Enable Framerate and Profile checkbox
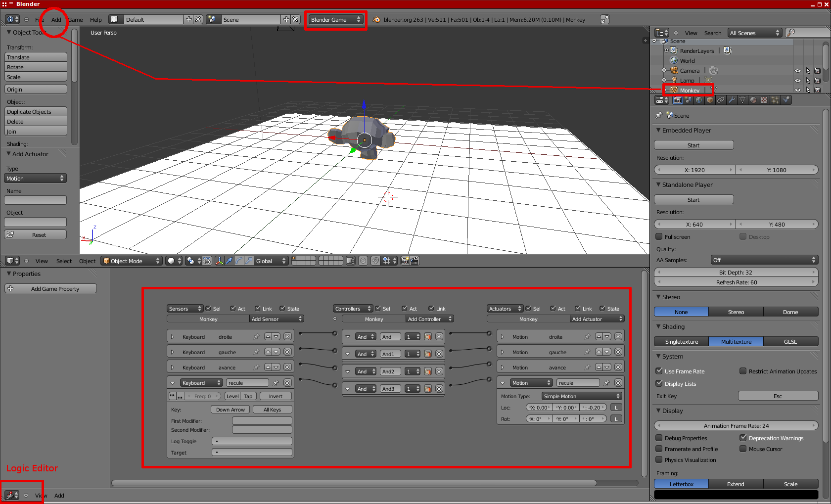This screenshot has width=831, height=504. click(x=659, y=449)
